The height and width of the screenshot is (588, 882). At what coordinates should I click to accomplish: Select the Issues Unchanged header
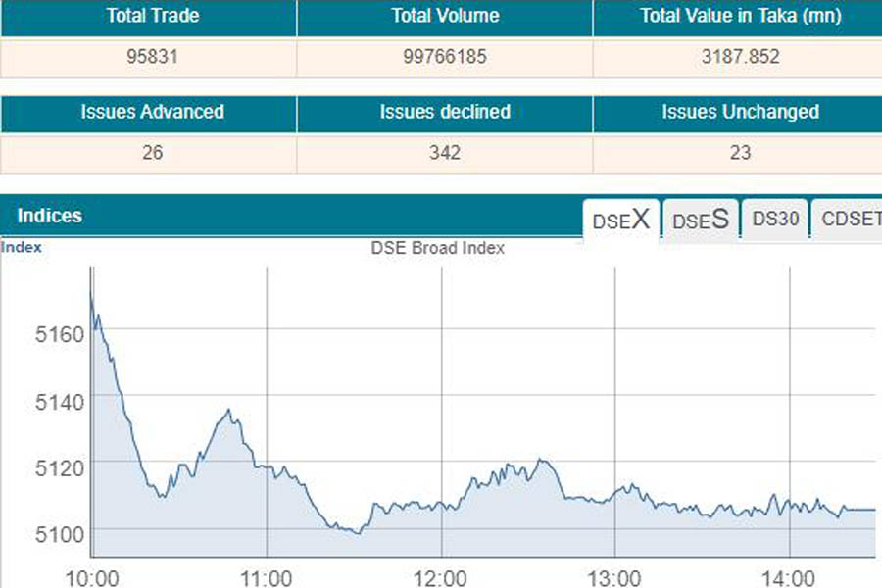pyautogui.click(x=740, y=112)
